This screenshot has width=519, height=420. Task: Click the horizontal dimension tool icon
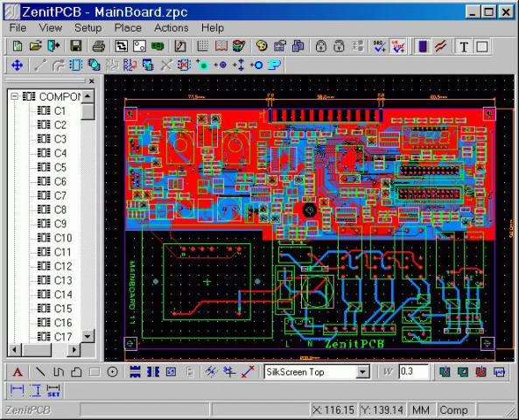(x=17, y=390)
